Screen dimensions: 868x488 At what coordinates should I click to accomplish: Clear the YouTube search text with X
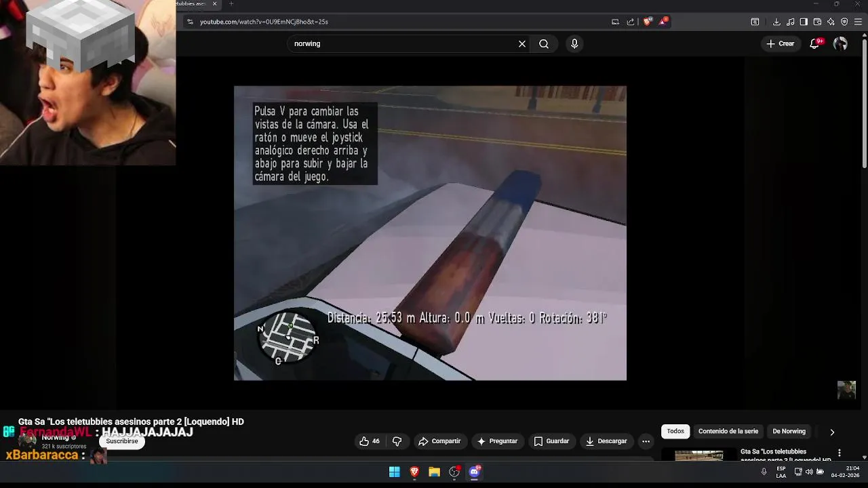pos(522,43)
